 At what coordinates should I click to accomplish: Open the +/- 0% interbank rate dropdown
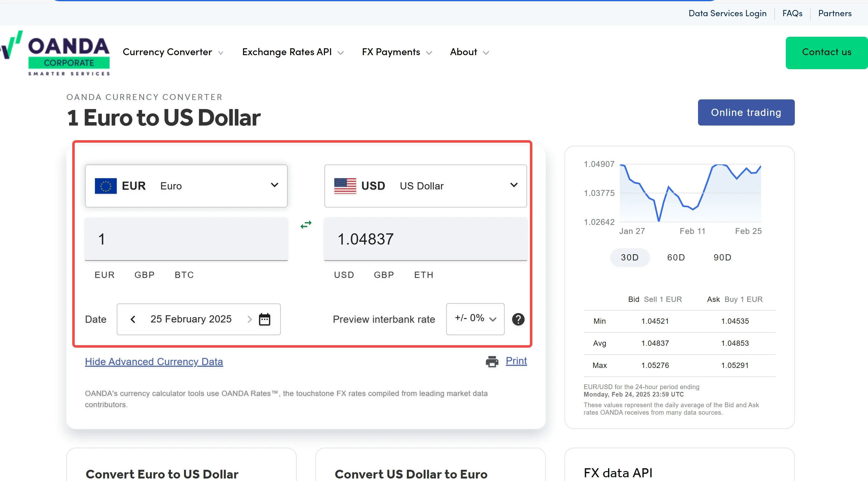[x=475, y=319]
